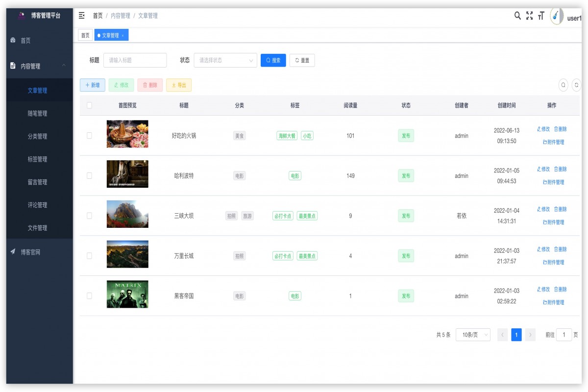
Task: Open the 状态 selection dropdown
Action: [225, 60]
